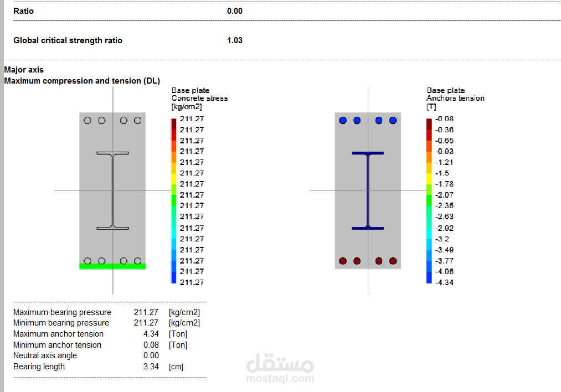Click the 'Concrete stress' legend title
The width and height of the screenshot is (561, 392).
[x=199, y=98]
